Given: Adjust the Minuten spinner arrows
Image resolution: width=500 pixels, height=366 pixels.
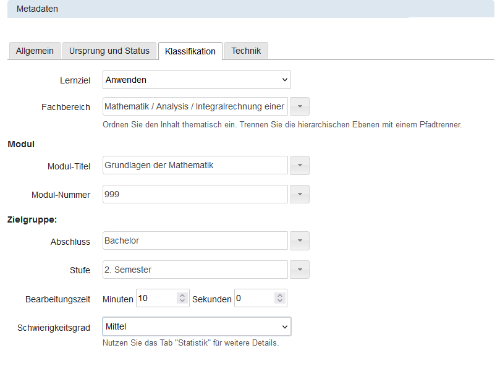Looking at the screenshot, I should tap(182, 298).
